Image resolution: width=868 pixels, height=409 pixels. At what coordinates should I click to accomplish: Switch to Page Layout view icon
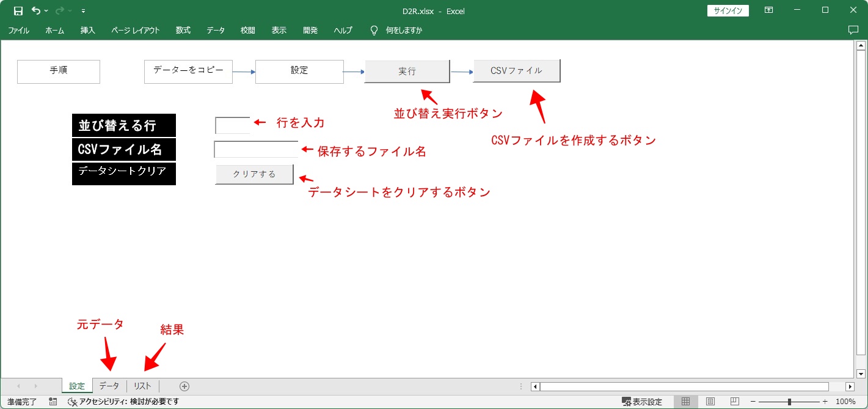(710, 402)
